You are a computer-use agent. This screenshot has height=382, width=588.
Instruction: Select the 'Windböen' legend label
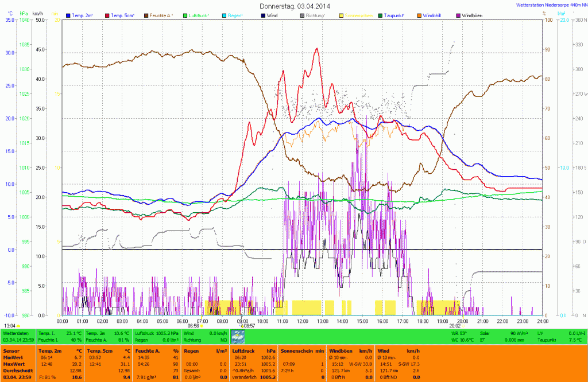472,15
